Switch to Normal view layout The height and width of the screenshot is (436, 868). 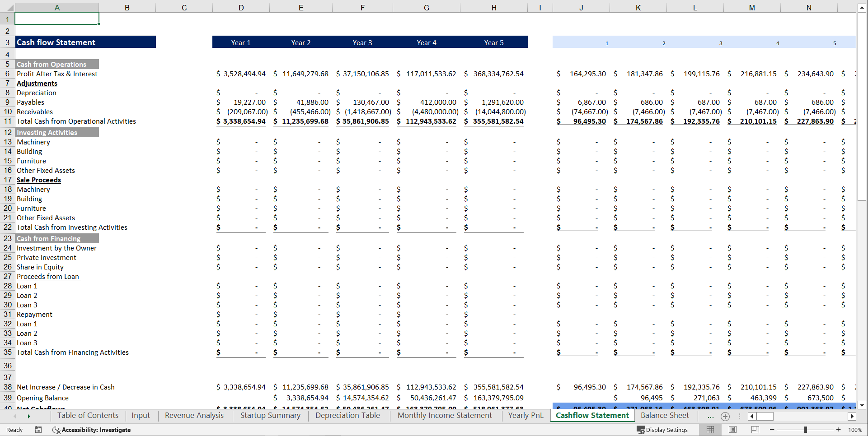pos(710,430)
